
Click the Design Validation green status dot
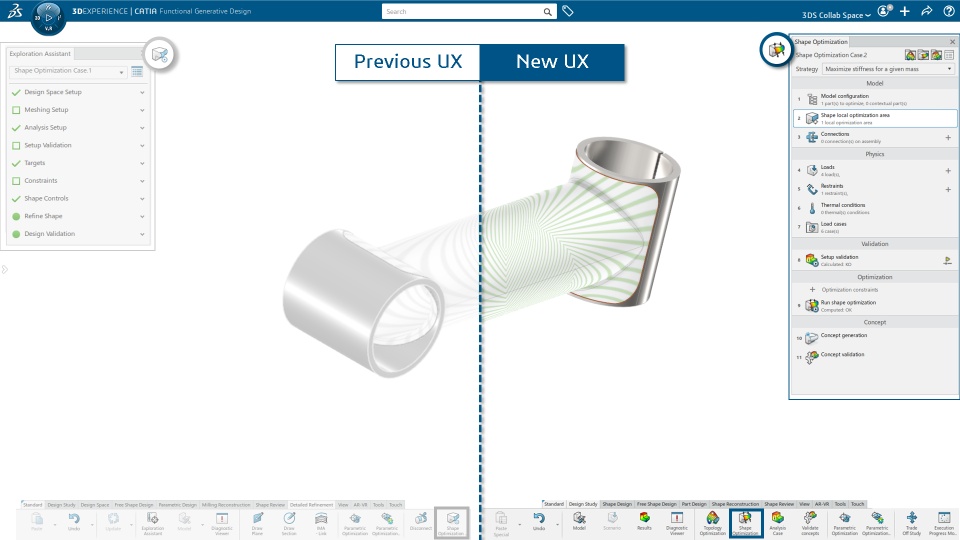[x=16, y=234]
